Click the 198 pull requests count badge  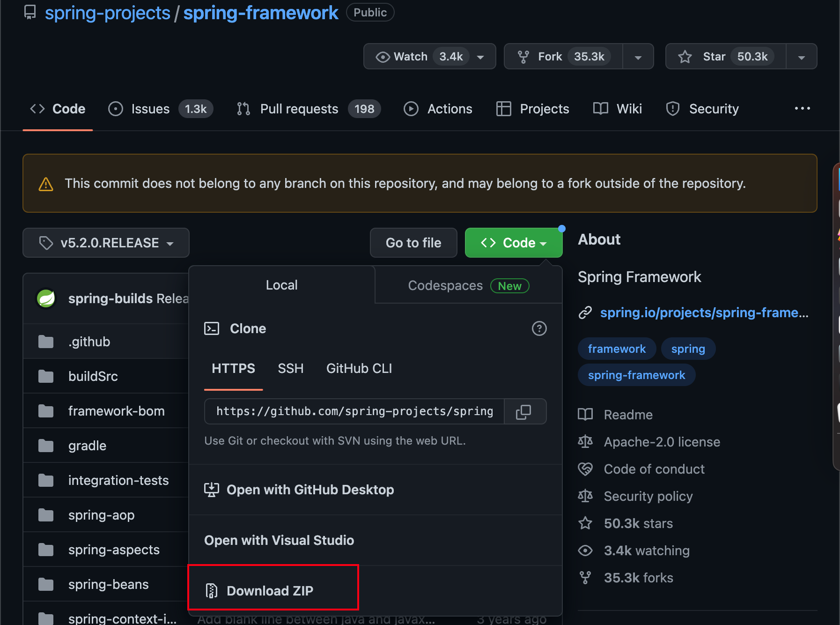point(364,109)
